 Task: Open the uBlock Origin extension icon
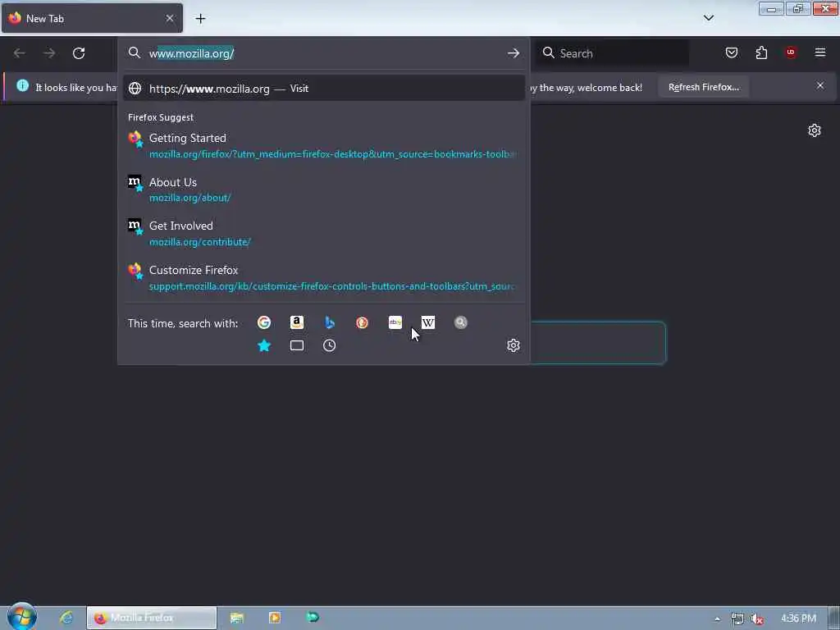tap(791, 52)
